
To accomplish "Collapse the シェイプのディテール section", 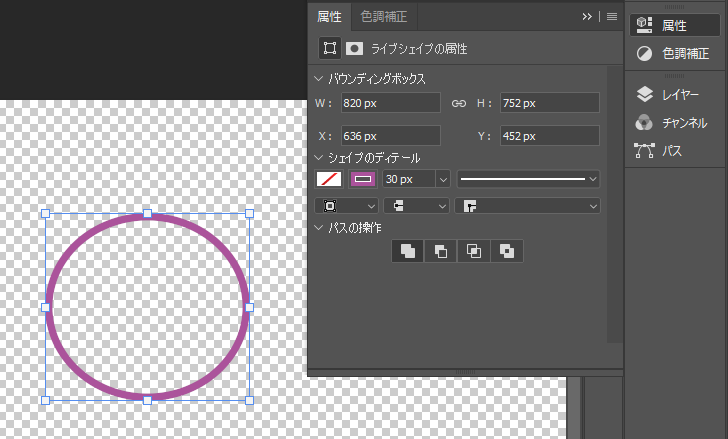I will click(319, 157).
